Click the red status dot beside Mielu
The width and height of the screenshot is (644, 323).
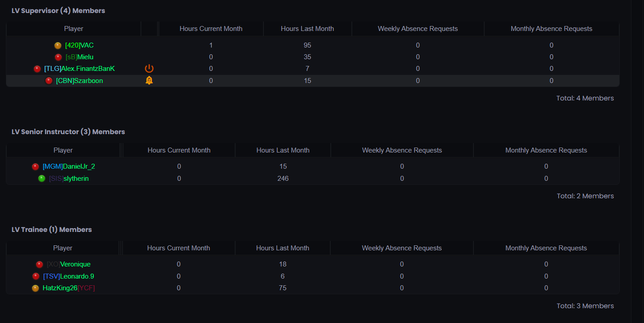(x=58, y=57)
